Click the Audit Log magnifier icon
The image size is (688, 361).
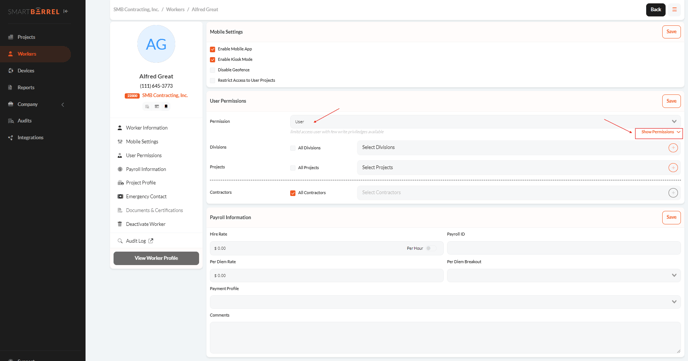point(120,241)
